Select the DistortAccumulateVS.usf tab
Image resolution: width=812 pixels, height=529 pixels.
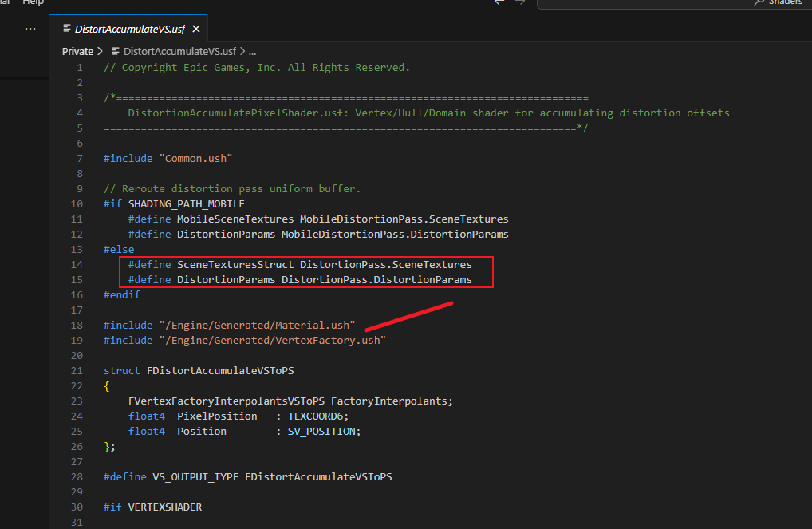click(129, 29)
